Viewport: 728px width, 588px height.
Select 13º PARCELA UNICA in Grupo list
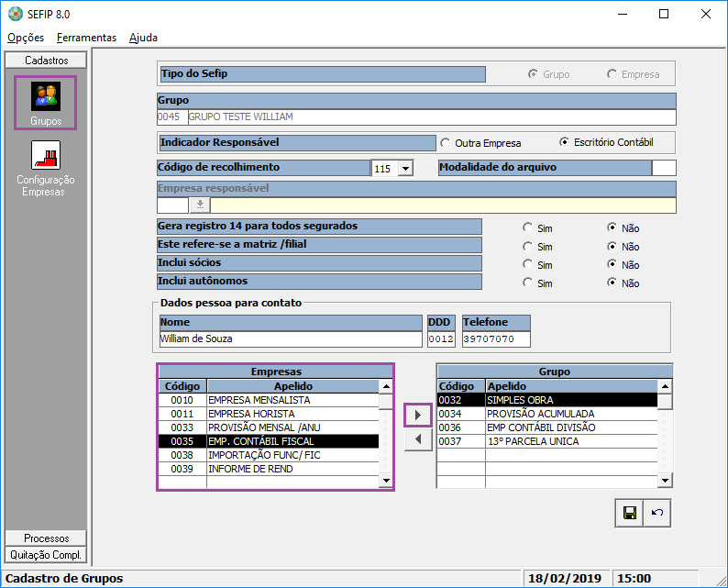click(547, 441)
